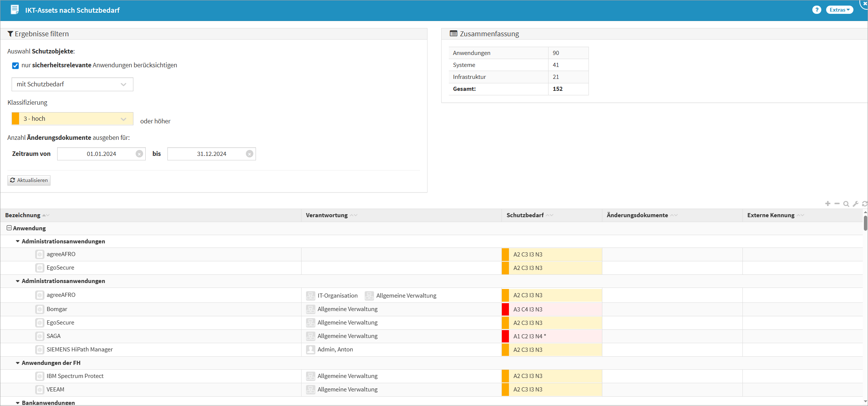Click the red Schutzbedarf swatch for SAGA
Screen dimensions: 868x406
click(x=505, y=336)
